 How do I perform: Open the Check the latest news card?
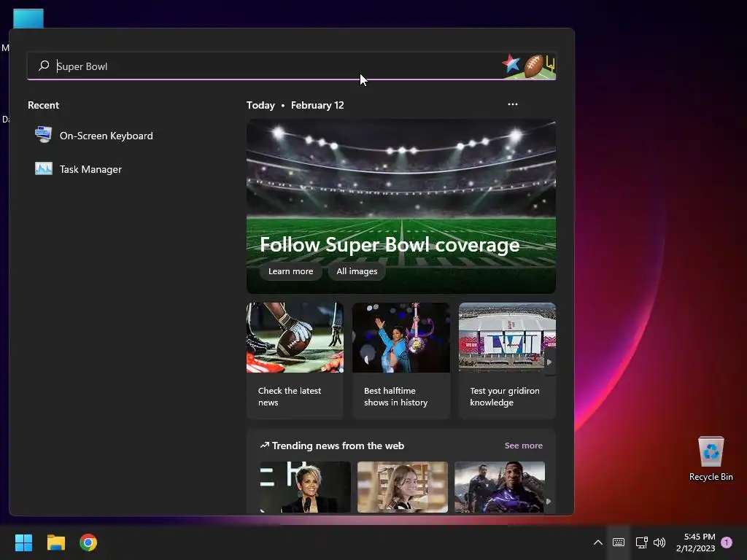[295, 360]
